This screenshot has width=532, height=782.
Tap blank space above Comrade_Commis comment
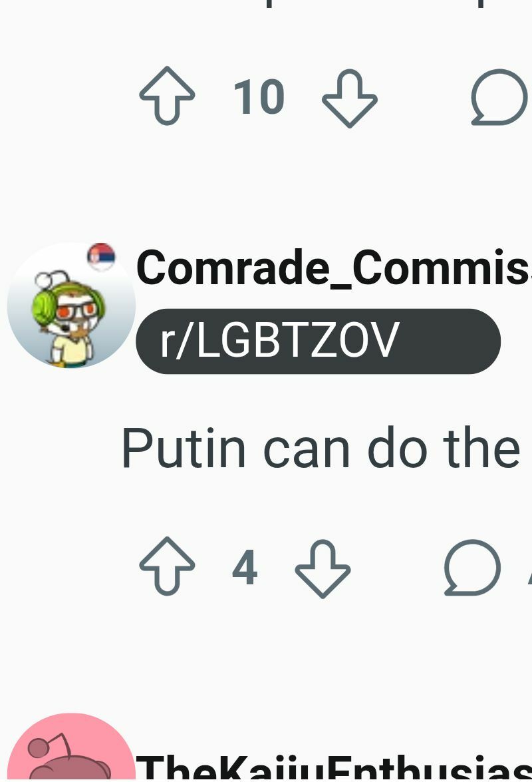tap(266, 184)
